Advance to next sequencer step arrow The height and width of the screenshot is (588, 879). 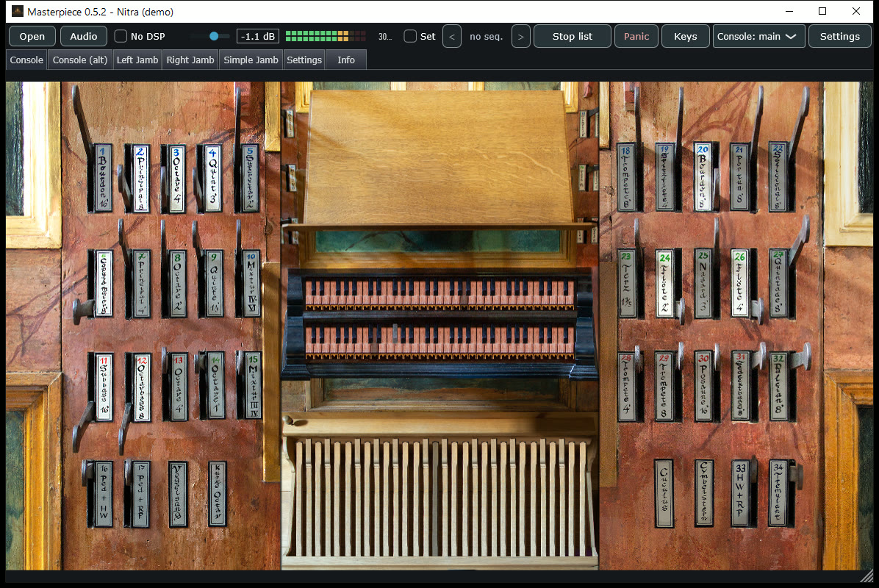[521, 37]
